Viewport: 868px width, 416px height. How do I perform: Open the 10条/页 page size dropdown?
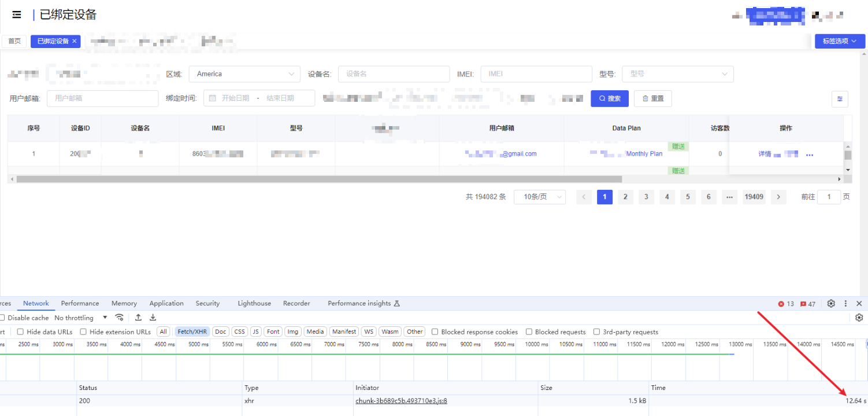click(x=539, y=197)
